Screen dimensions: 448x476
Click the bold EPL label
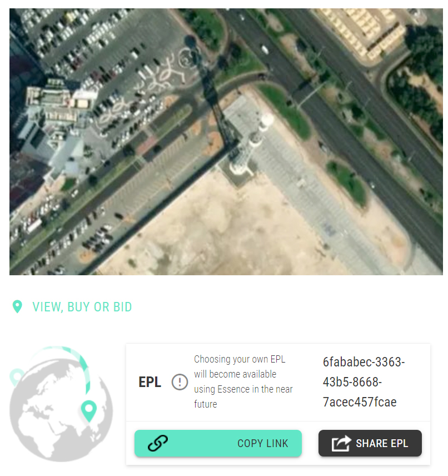150,382
